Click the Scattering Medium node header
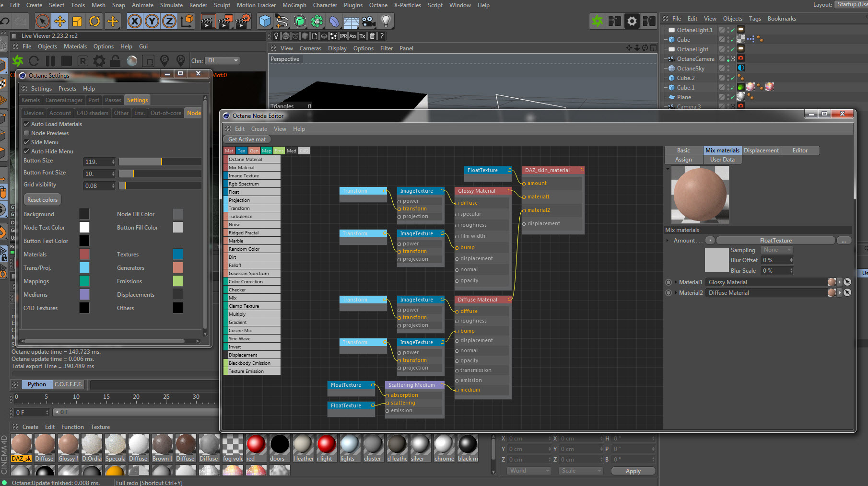 point(414,385)
